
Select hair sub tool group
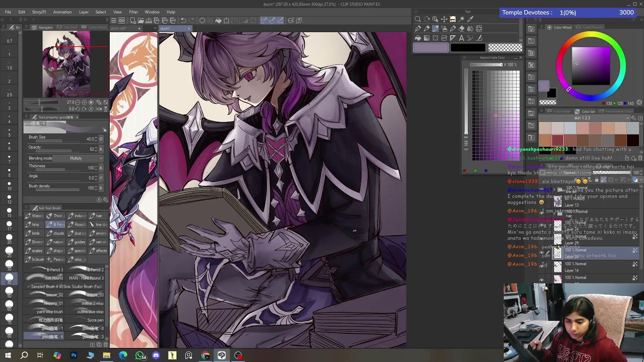click(99, 216)
